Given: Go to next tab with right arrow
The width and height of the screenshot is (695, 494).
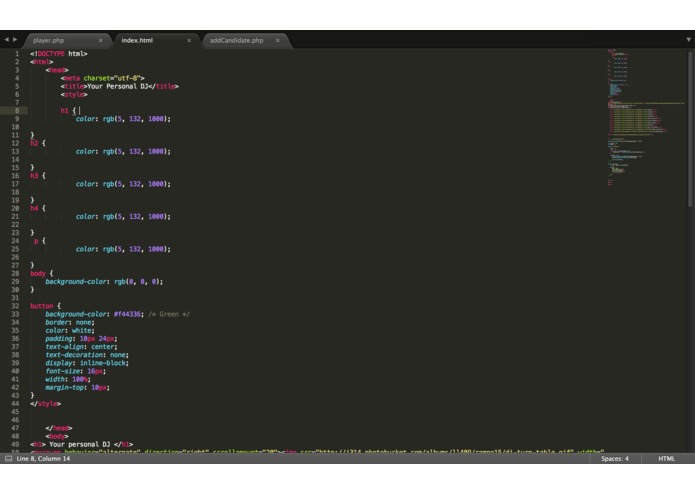Looking at the screenshot, I should [x=15, y=40].
